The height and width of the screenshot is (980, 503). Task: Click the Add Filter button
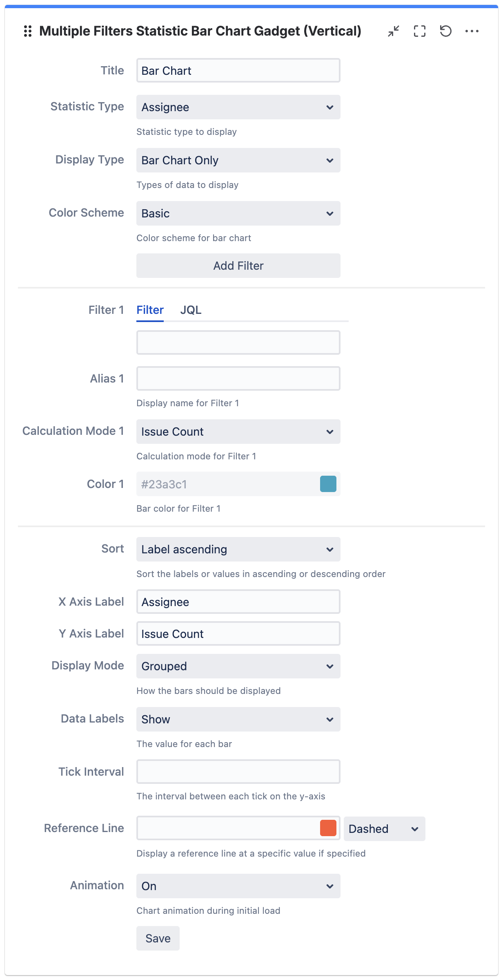tap(238, 266)
